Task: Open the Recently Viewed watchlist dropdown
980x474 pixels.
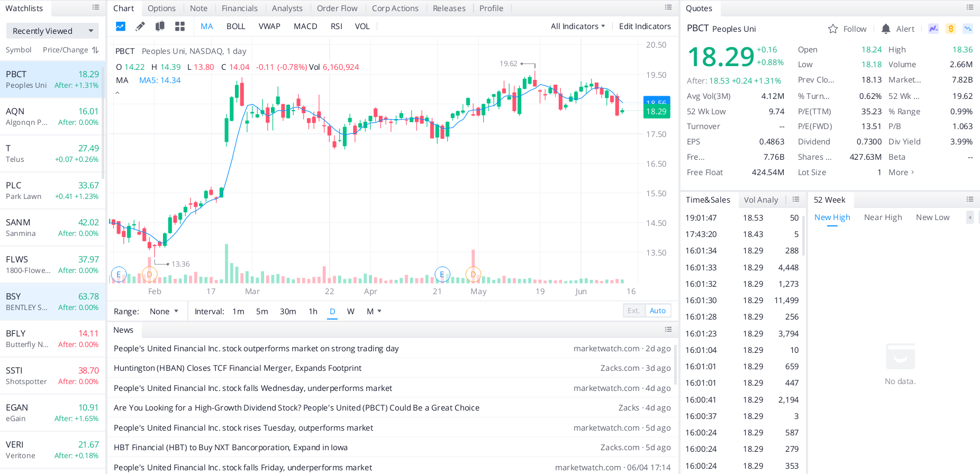Action: pos(52,31)
